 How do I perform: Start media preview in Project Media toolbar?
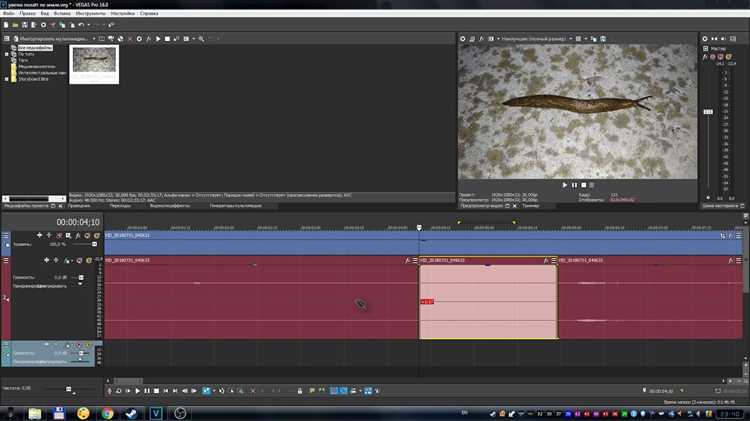[x=158, y=39]
